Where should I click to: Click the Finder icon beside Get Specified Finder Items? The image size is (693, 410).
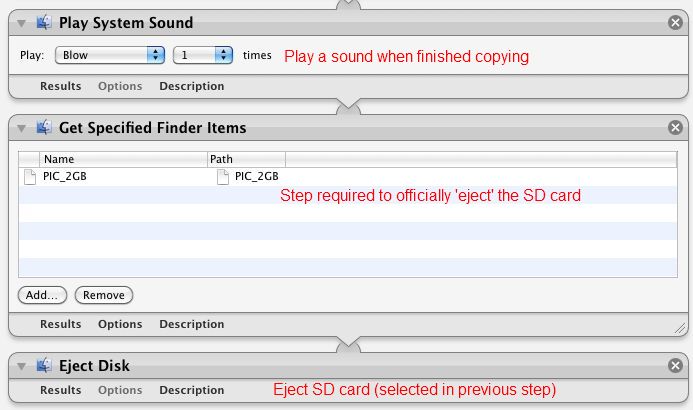point(44,128)
